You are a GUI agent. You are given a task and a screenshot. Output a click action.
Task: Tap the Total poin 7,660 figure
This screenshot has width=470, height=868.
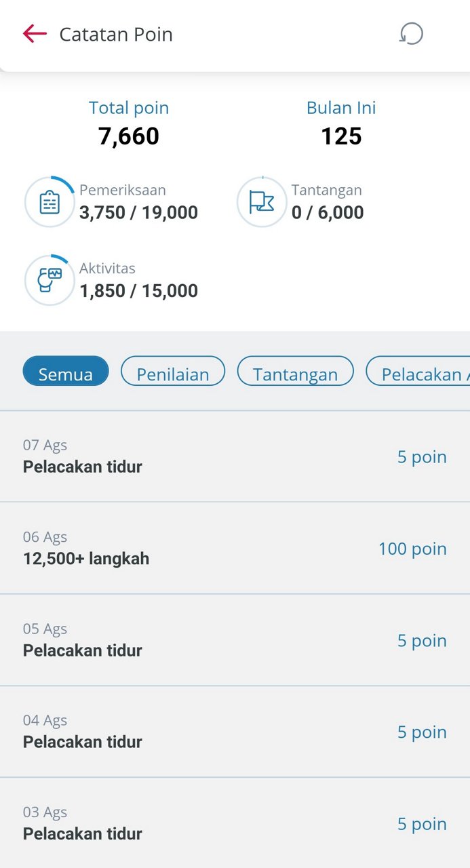coord(129,136)
